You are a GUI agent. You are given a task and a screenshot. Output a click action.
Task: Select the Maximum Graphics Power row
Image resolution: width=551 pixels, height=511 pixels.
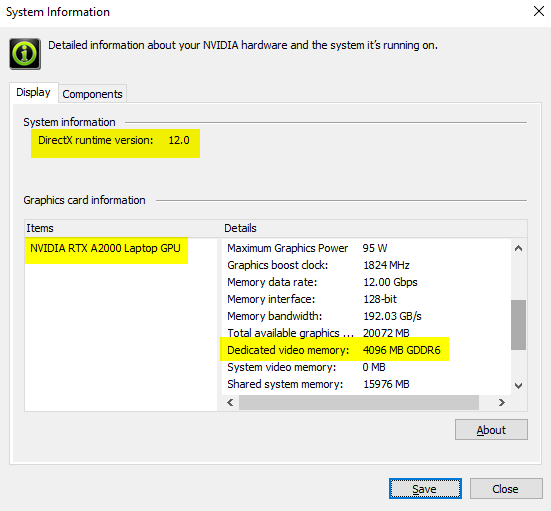click(x=366, y=248)
